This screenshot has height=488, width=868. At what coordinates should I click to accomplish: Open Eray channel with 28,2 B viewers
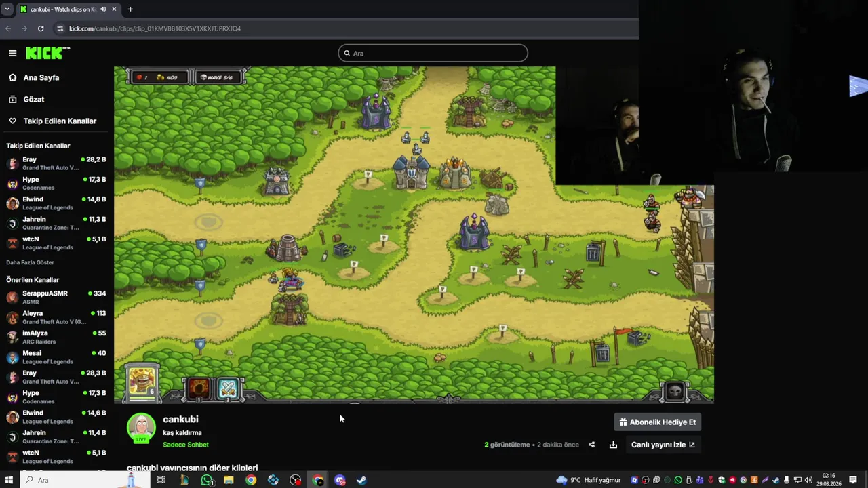56,163
